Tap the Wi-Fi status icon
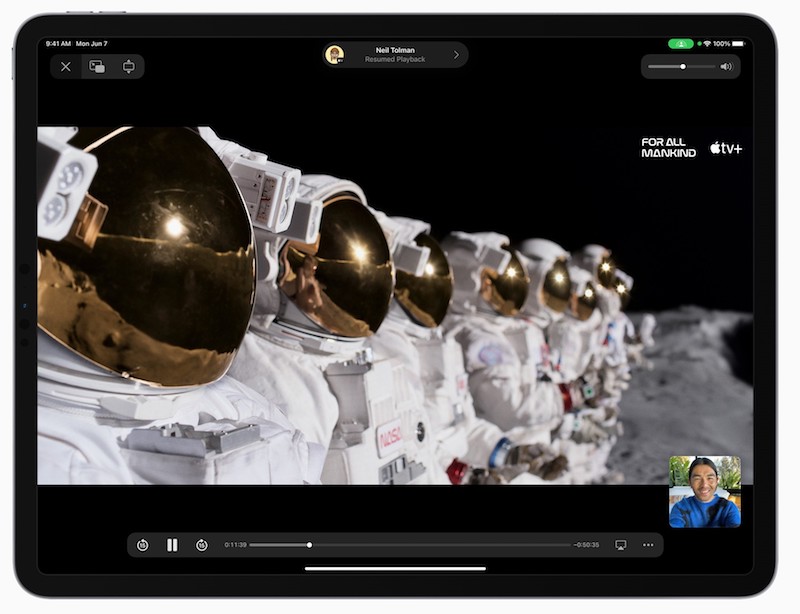 707,44
